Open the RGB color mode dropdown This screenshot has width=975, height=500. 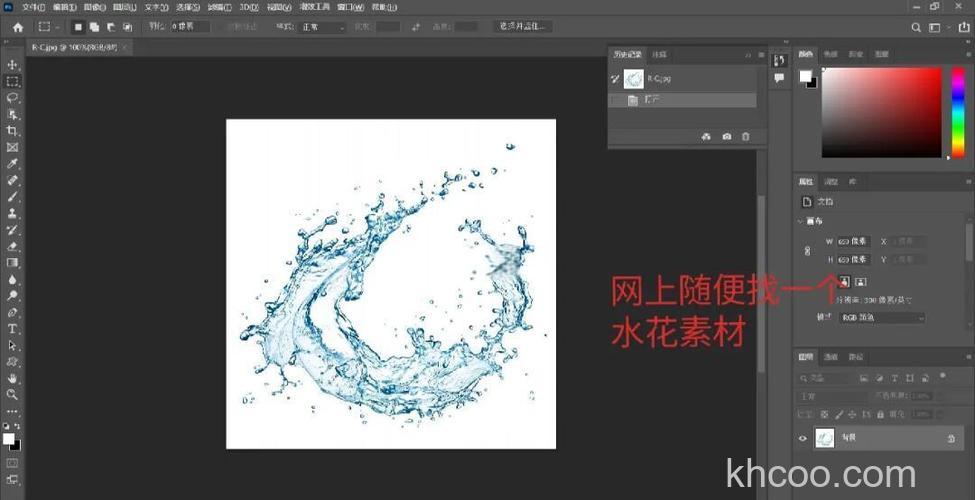pos(881,318)
